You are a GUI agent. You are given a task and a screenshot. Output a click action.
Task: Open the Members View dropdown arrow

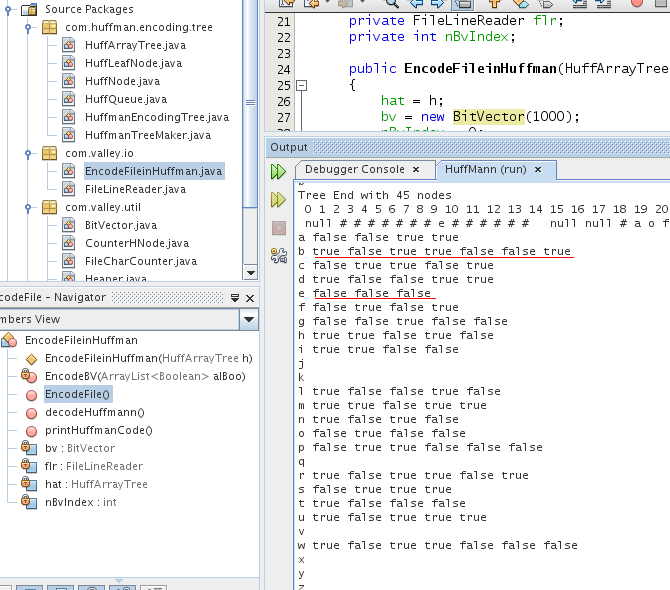[x=249, y=319]
